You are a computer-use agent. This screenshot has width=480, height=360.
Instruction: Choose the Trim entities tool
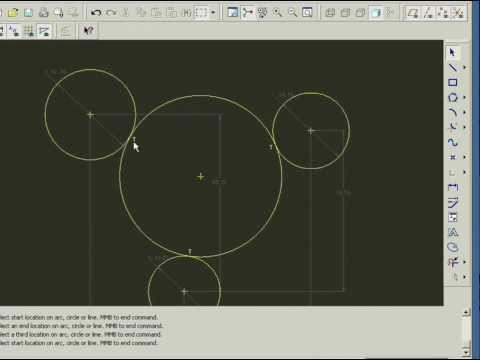tap(452, 262)
